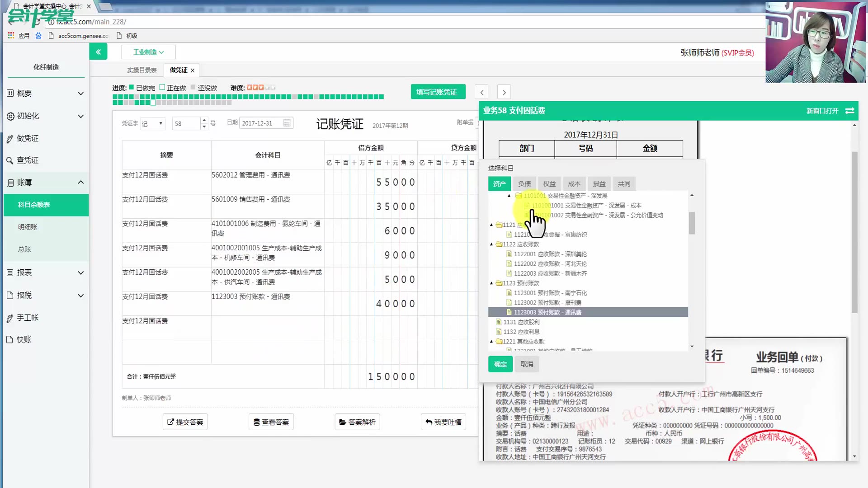The width and height of the screenshot is (868, 488).
Task: Click 取消 button to dismiss dialog
Action: point(526,363)
